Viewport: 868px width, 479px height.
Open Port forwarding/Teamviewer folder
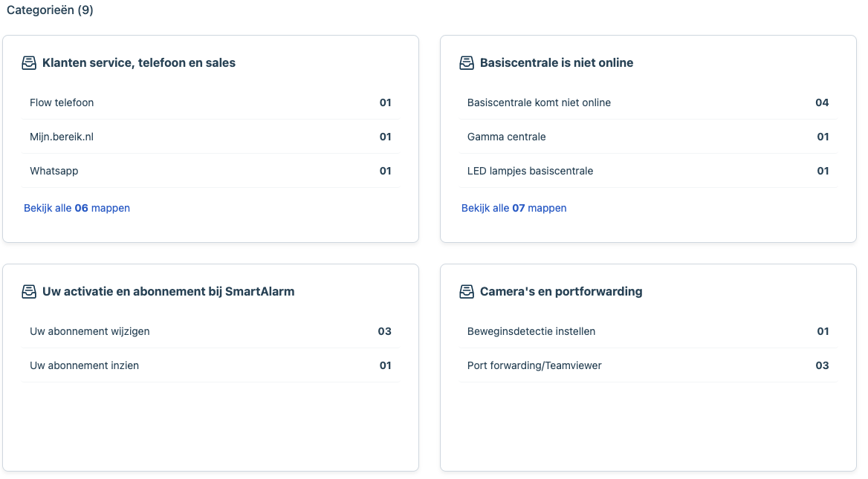pos(534,365)
